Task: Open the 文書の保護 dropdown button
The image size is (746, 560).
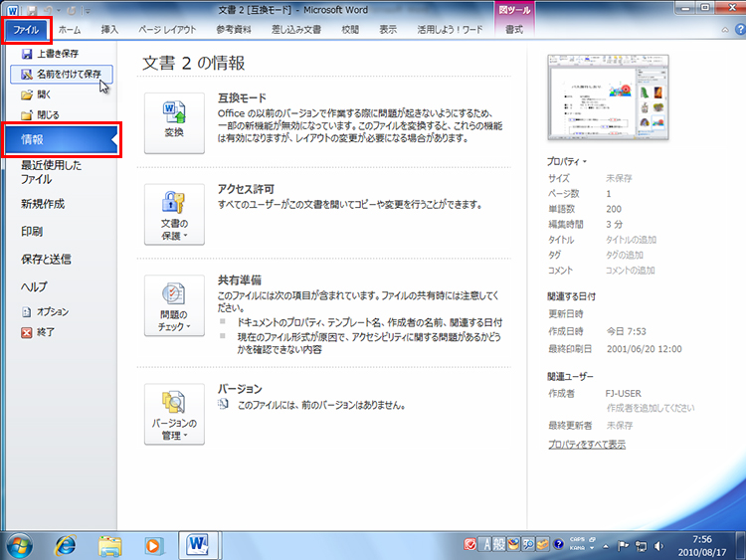Action: (174, 214)
